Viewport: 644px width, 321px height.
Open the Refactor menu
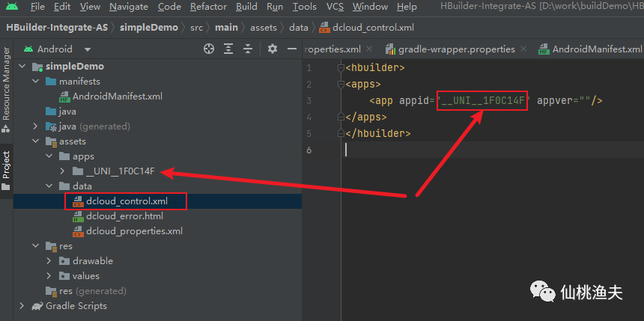[209, 7]
